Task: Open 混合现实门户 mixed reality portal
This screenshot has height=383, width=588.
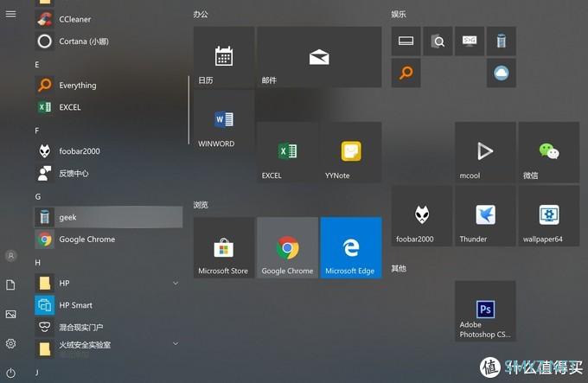Action: point(109,327)
